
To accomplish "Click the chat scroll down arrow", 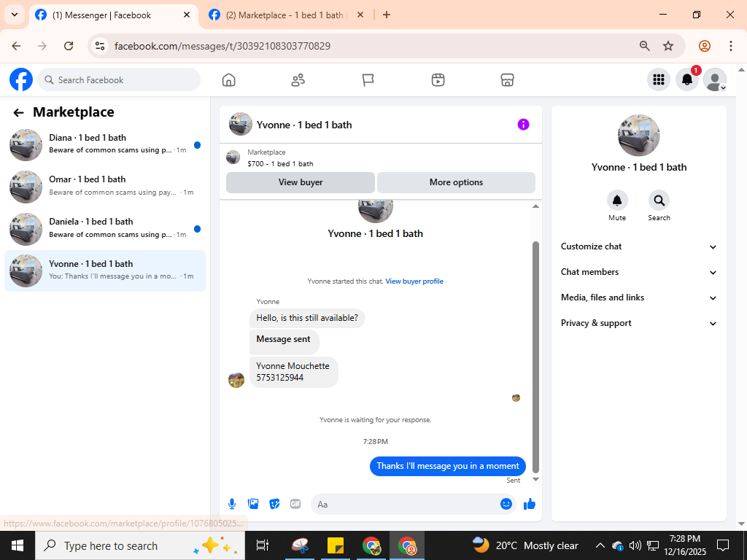I will (x=535, y=480).
